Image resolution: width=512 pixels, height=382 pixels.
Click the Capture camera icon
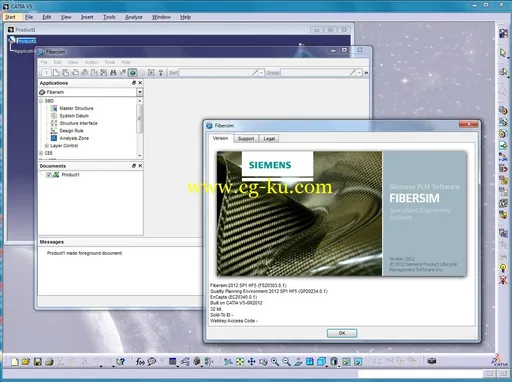432,361
